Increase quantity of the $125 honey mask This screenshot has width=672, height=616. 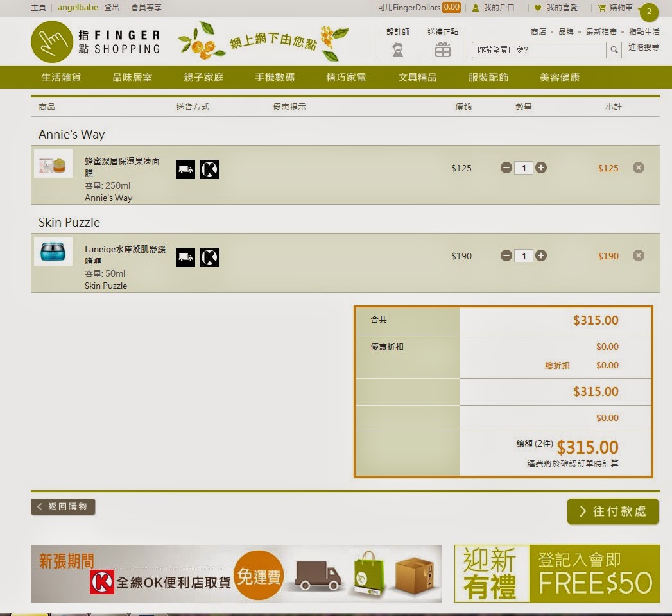pos(541,167)
